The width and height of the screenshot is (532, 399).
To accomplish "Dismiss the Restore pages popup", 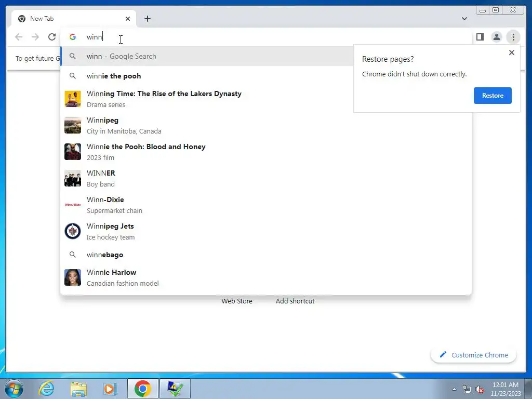I will coord(511,52).
